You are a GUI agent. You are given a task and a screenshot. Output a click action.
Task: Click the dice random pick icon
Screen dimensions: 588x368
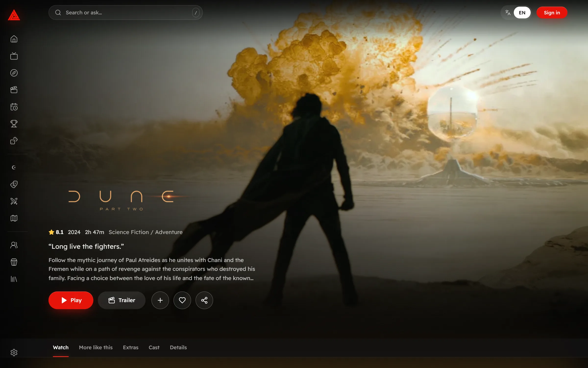pyautogui.click(x=14, y=141)
